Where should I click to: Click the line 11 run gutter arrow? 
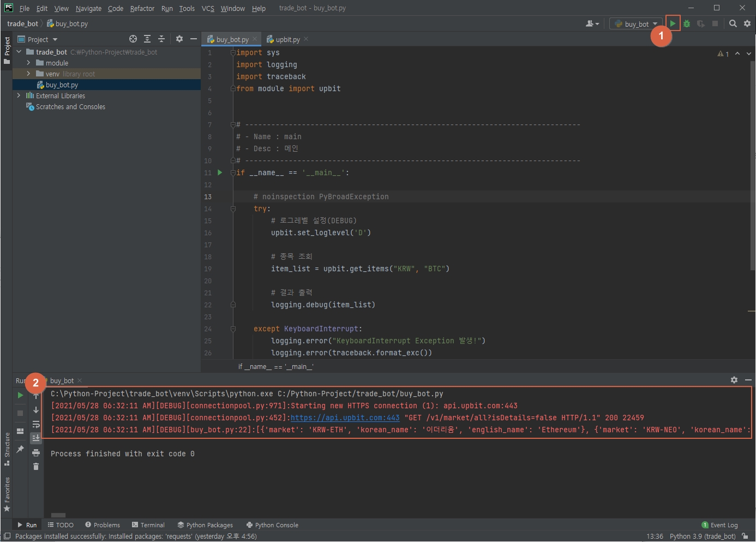click(220, 172)
